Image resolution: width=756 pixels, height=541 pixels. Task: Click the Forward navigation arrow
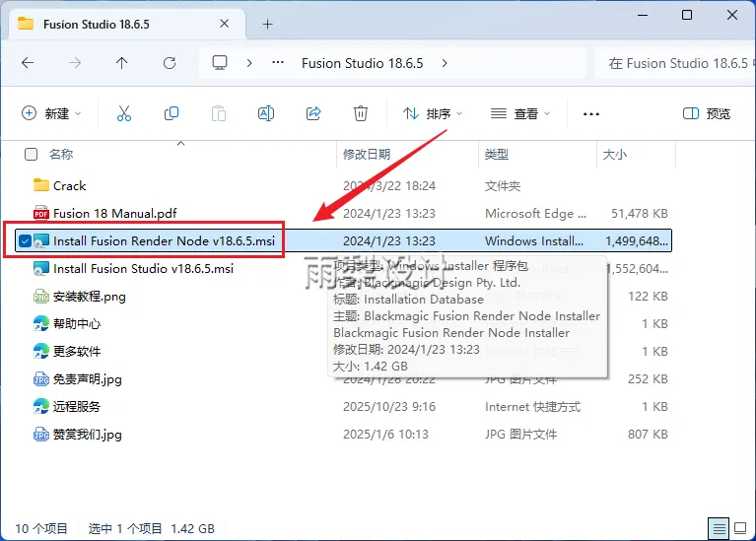75,63
